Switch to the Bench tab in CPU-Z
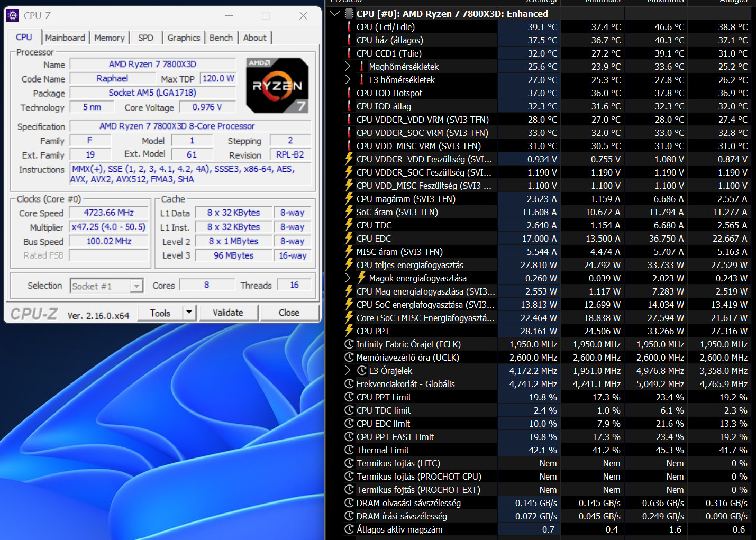The image size is (756, 540). tap(221, 38)
